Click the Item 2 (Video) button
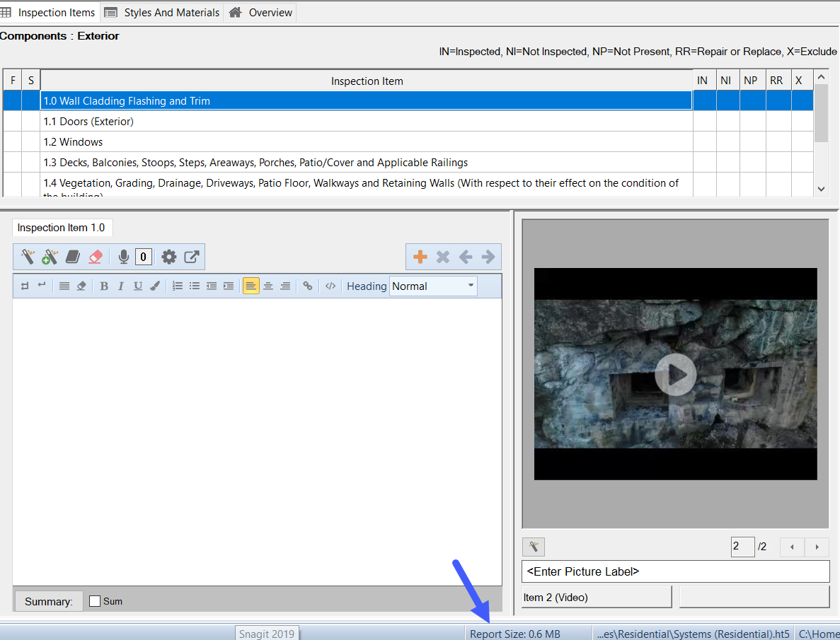Screen dimensions: 840x640 point(596,597)
